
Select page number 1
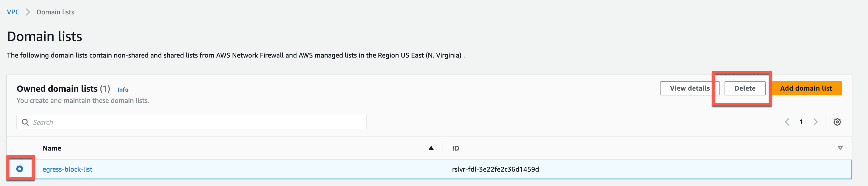click(x=801, y=122)
